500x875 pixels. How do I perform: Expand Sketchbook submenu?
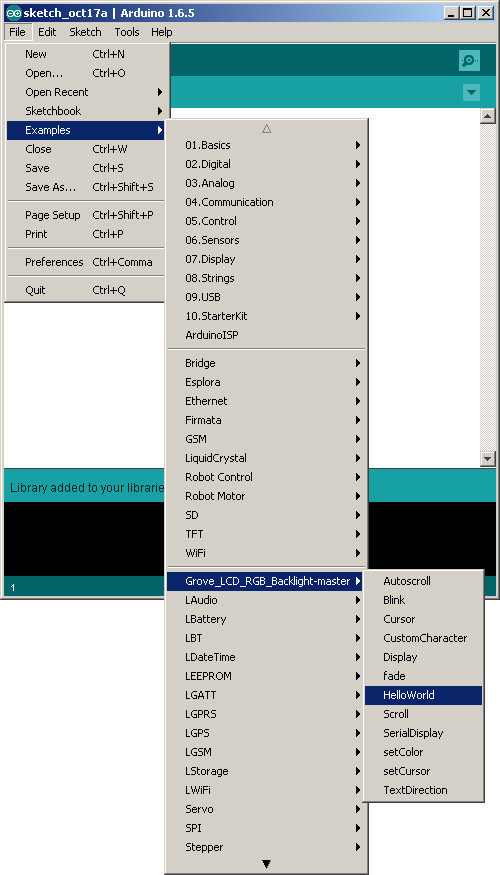point(85,111)
